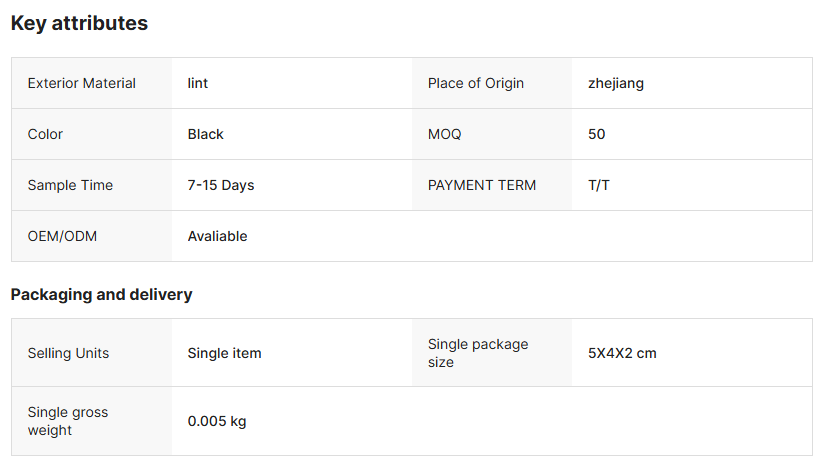
Task: Click the lint material value
Action: tap(198, 83)
